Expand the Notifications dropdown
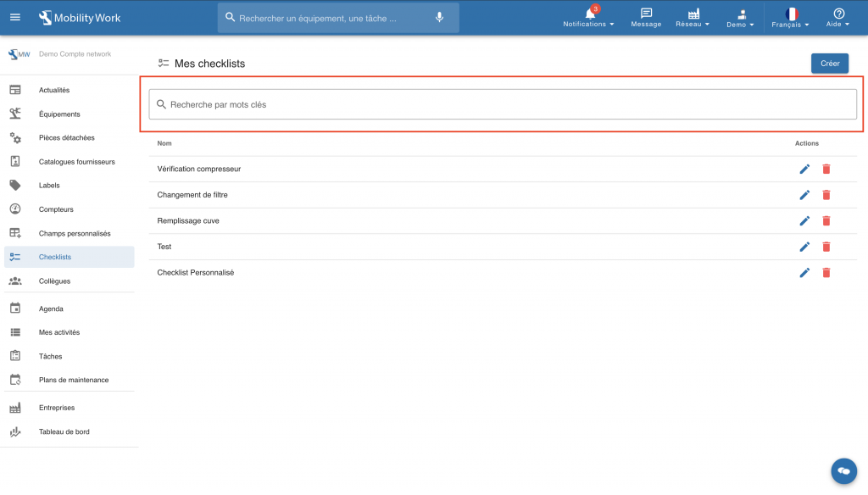Viewport: 868px width, 495px height. (x=612, y=25)
